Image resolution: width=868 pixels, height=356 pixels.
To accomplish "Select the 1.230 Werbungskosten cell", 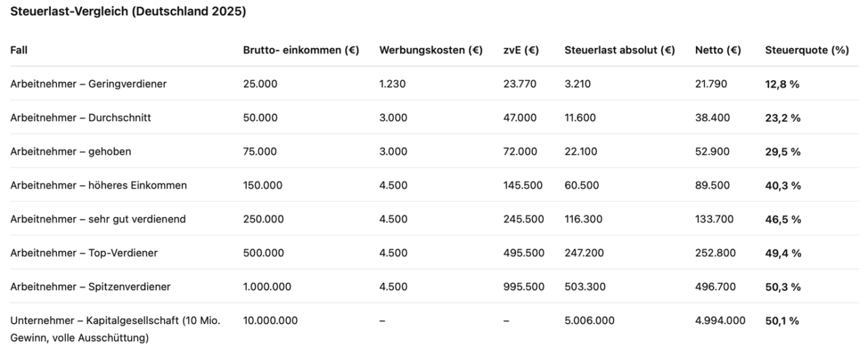I will tap(393, 83).
